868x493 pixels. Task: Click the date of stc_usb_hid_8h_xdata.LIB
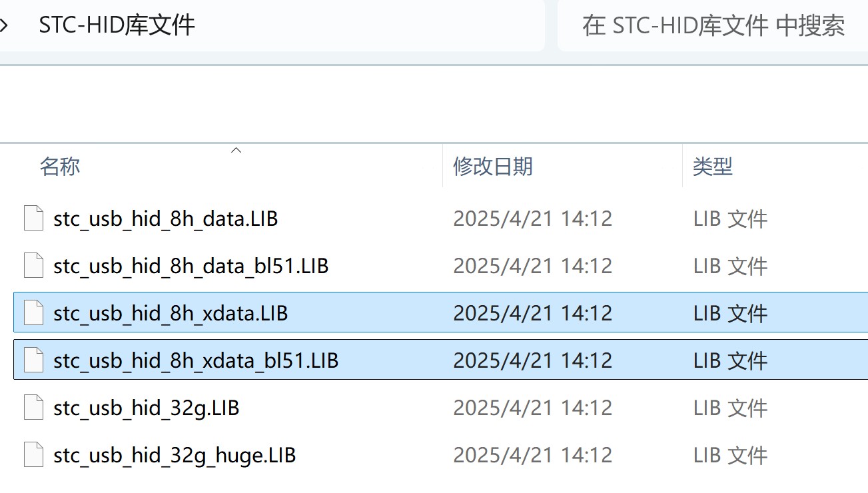coord(532,313)
